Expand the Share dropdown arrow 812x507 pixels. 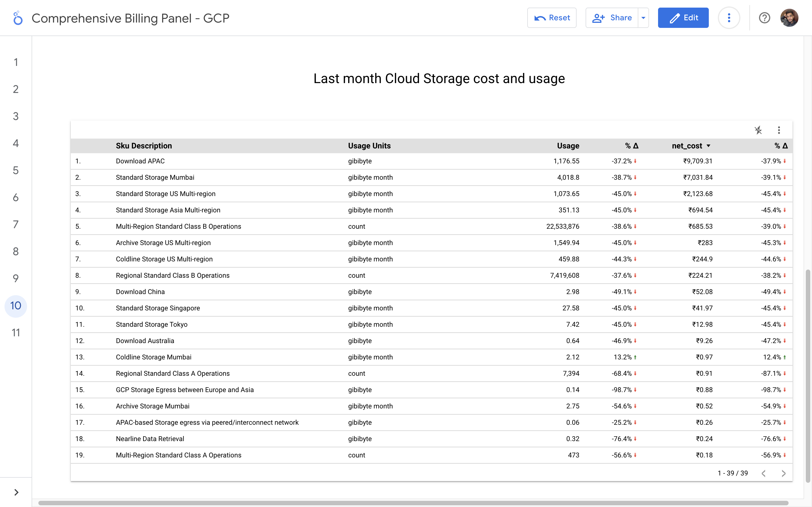click(643, 18)
